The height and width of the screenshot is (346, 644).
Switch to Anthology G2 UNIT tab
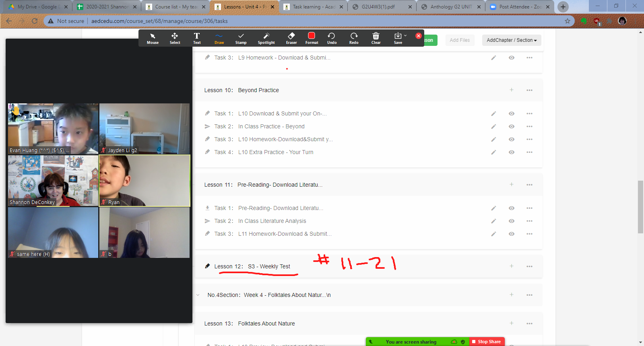tap(451, 7)
